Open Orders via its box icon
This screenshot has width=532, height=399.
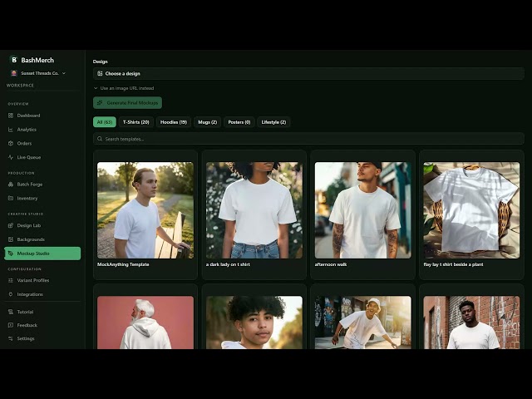[x=11, y=144]
